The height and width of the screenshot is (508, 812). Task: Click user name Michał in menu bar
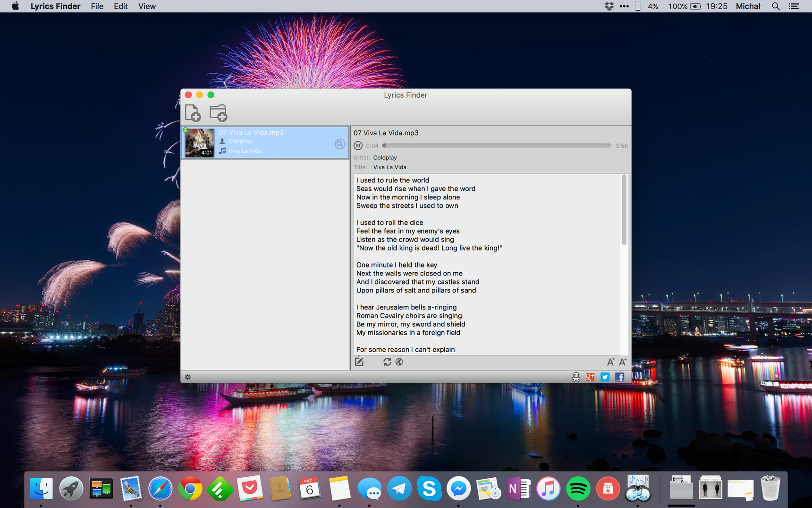pyautogui.click(x=748, y=6)
